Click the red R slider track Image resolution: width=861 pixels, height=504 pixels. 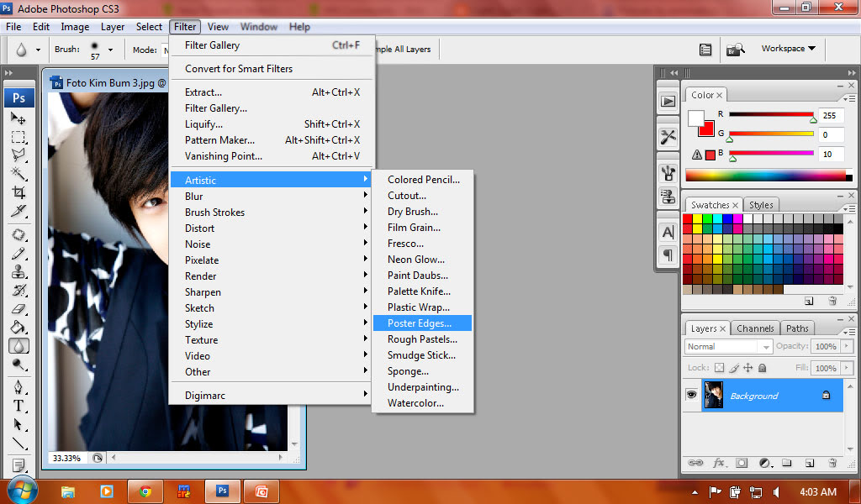coord(771,114)
